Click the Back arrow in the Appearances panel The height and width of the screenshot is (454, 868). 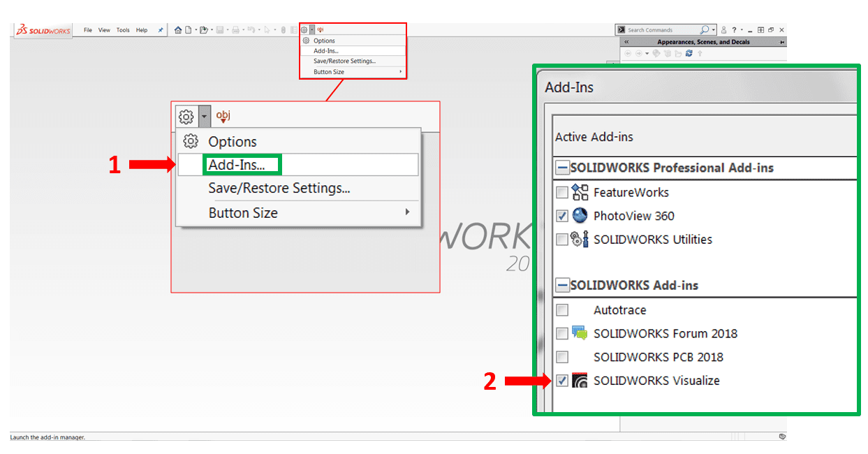tap(627, 53)
